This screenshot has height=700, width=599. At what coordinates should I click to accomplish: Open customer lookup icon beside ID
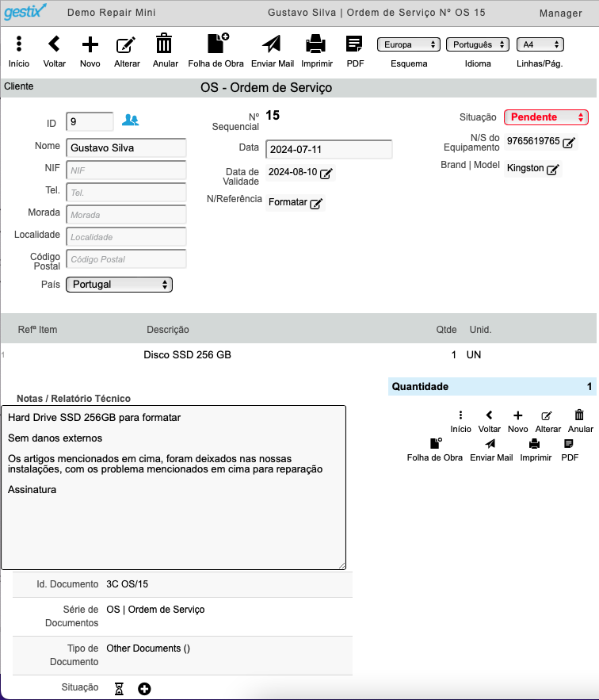coord(130,120)
